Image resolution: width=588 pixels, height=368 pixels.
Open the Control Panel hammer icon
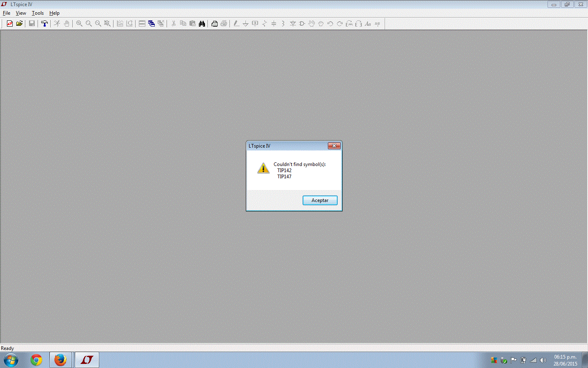45,24
